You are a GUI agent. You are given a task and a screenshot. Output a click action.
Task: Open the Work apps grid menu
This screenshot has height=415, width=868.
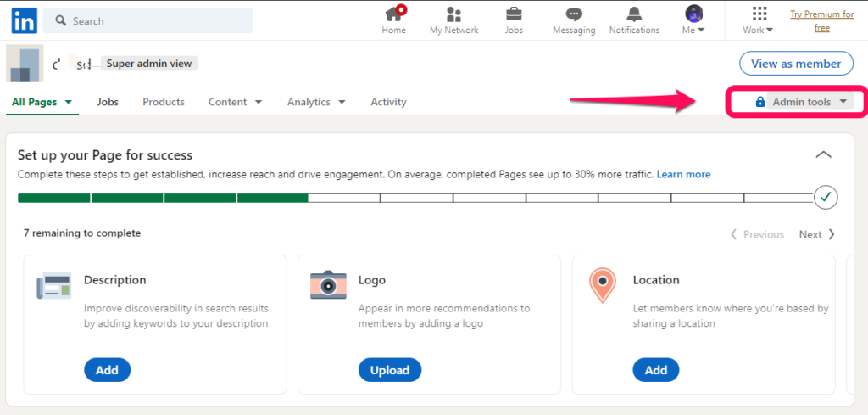[x=759, y=20]
